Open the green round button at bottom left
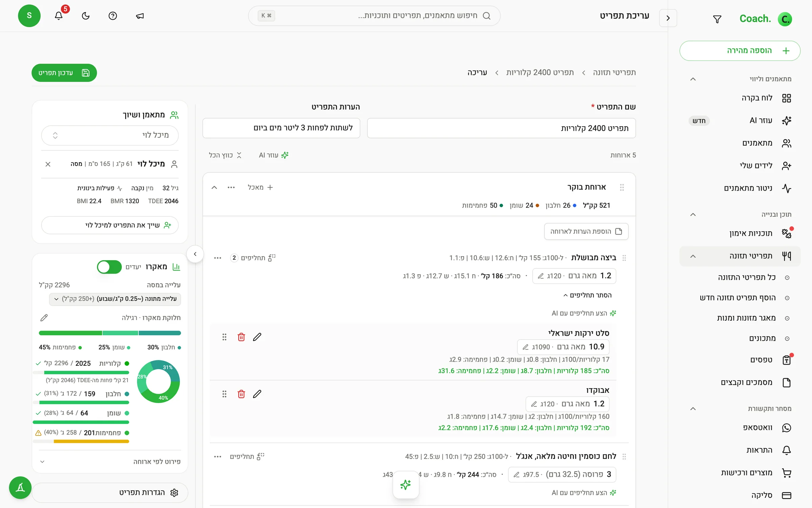 pos(20,488)
